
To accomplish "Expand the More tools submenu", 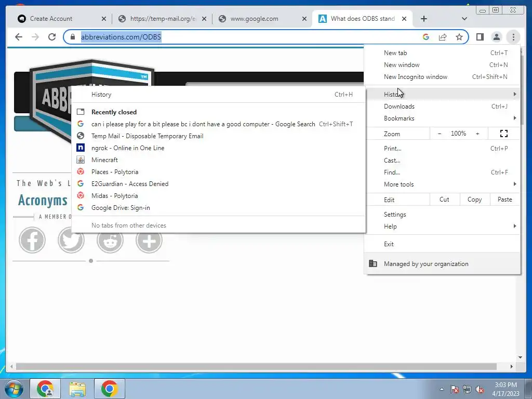I will click(x=442, y=184).
